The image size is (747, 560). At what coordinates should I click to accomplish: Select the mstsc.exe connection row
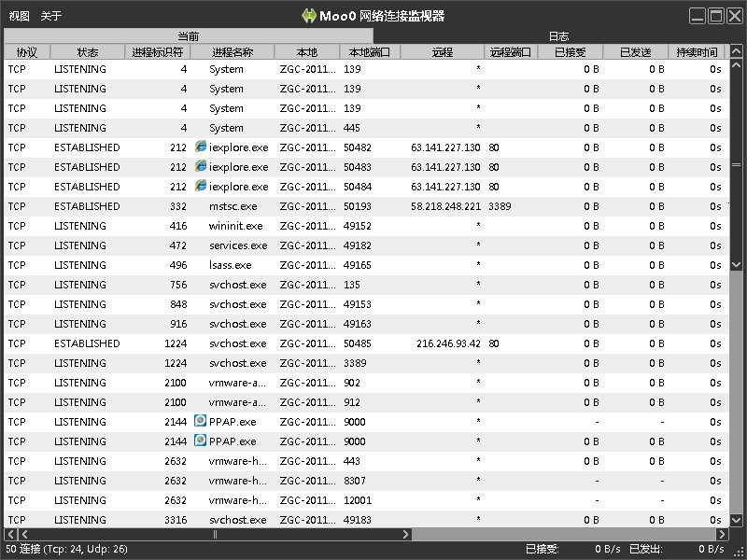coord(233,206)
